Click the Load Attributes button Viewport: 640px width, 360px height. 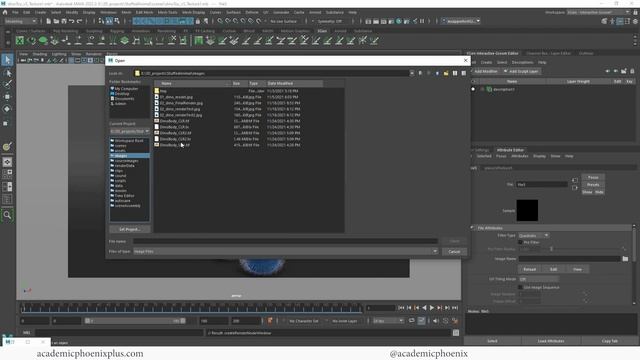551,341
